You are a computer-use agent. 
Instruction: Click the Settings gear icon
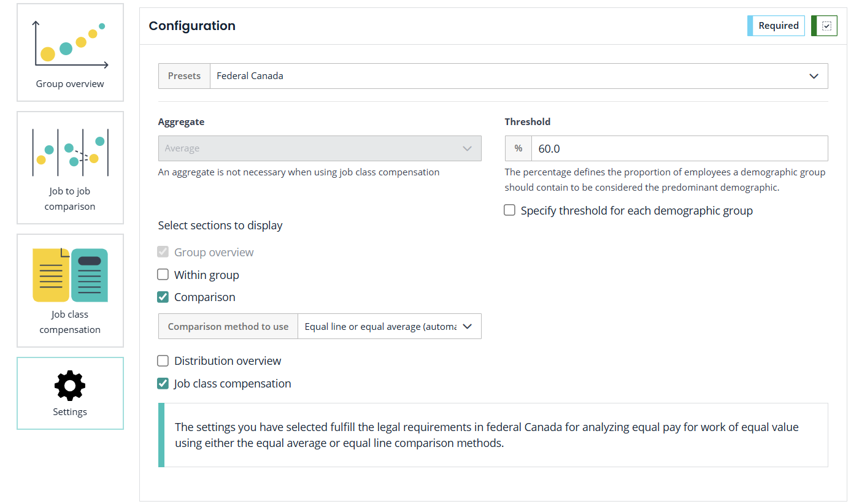click(x=70, y=386)
